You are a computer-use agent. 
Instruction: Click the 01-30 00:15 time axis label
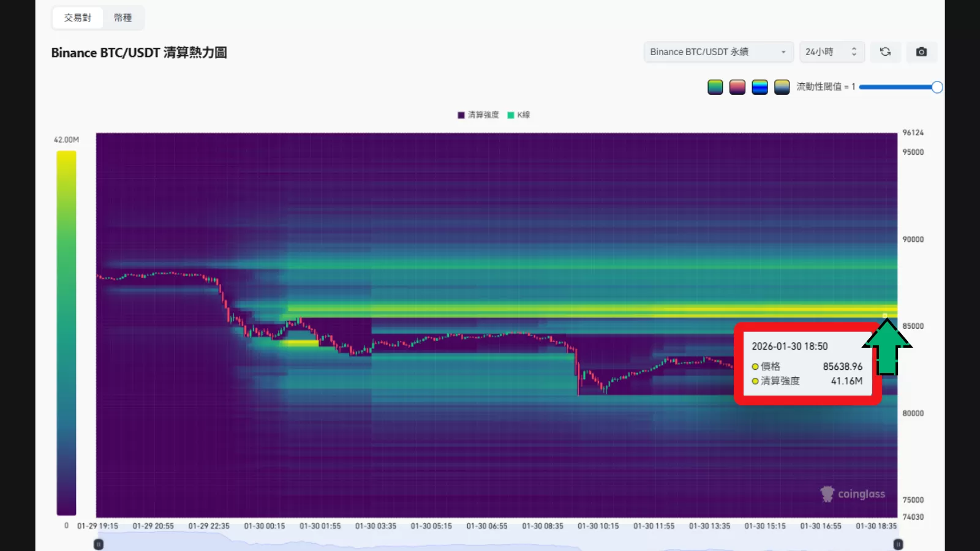coord(265,526)
